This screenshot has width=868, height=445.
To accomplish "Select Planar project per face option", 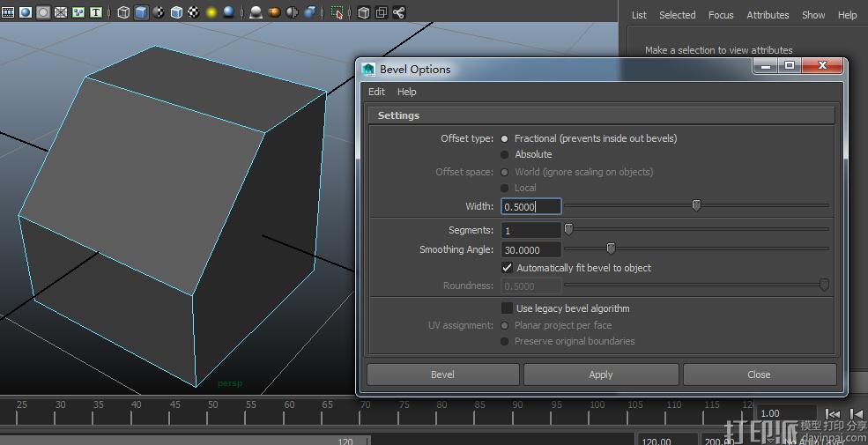I will (504, 325).
